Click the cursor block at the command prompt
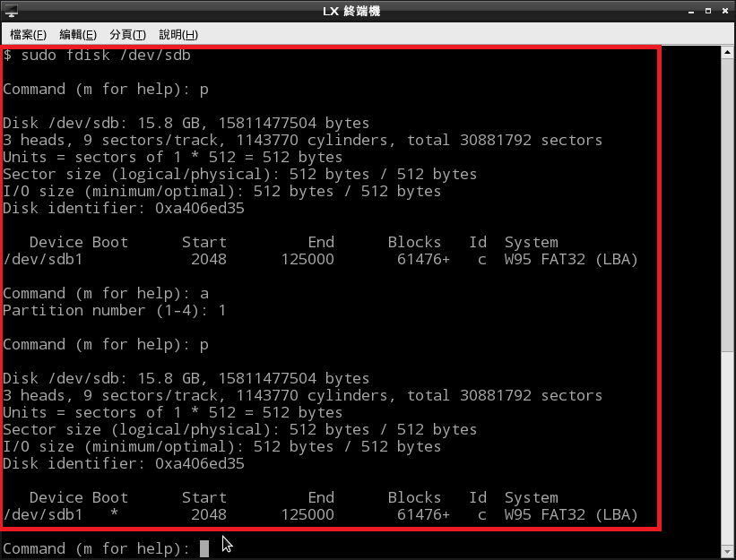This screenshot has height=560, width=736. coord(204,548)
